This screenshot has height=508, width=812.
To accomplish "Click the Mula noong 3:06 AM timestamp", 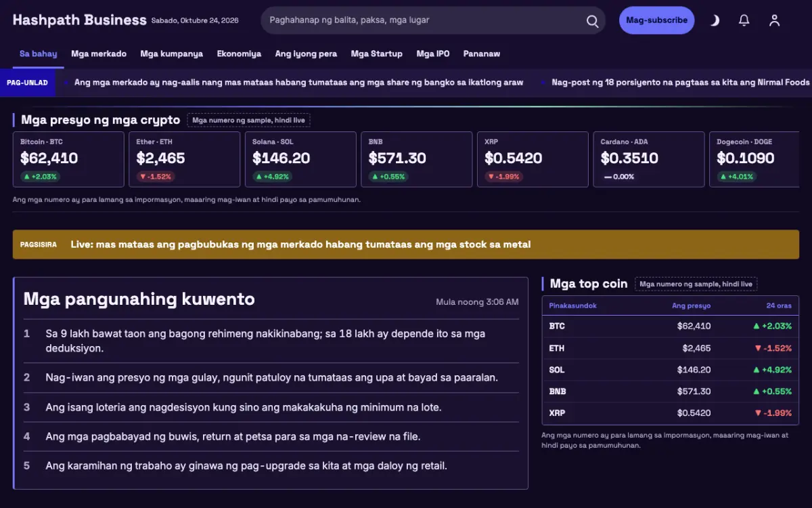I will (x=477, y=301).
